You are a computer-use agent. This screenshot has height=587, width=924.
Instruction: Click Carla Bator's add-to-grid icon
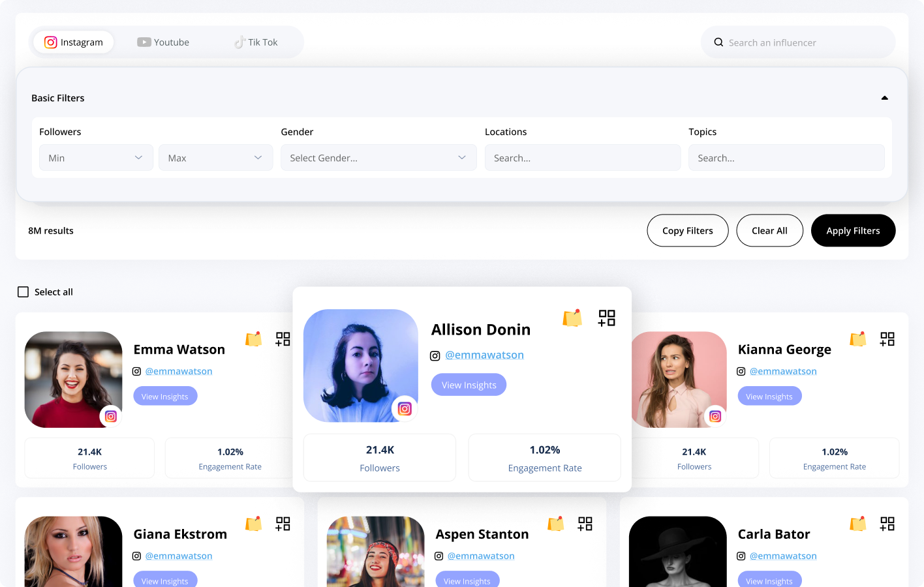pos(887,524)
